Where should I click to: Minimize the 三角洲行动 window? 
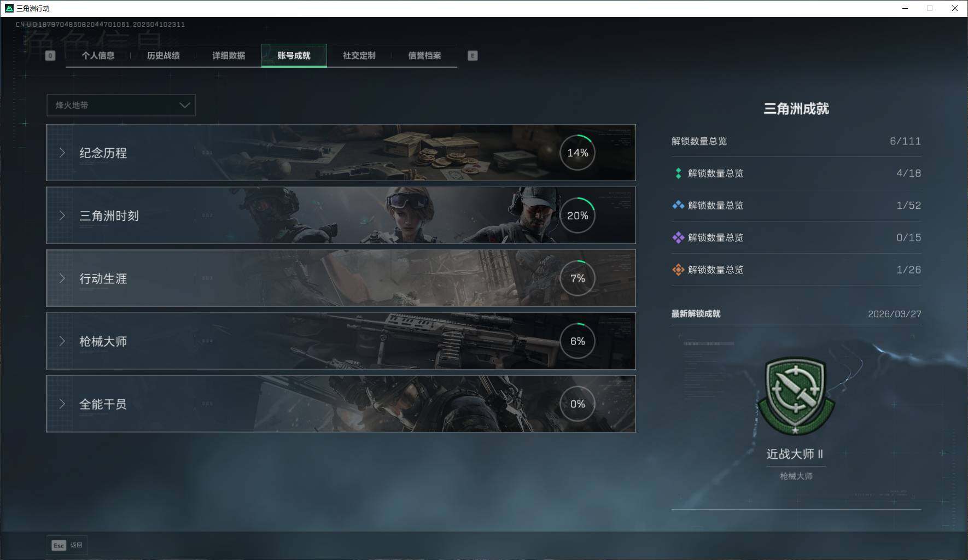(905, 8)
